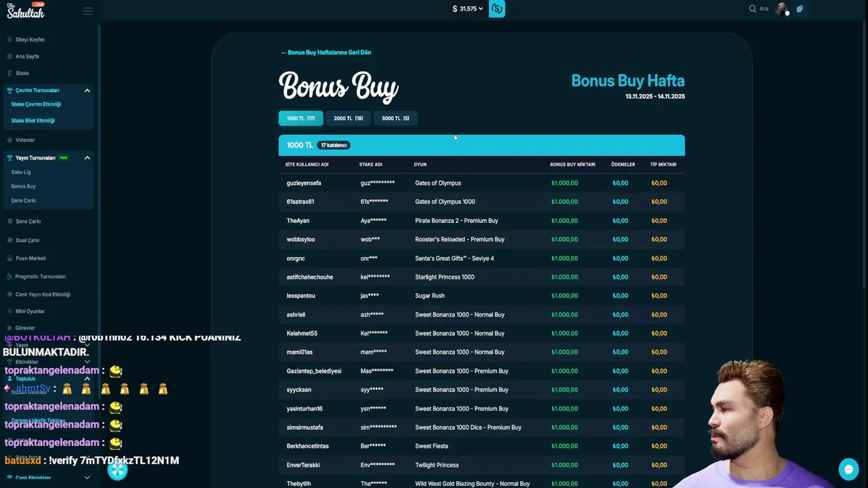Screen dimensions: 868x488
Task: Open the search (Ara) magnifier
Action: (x=752, y=9)
